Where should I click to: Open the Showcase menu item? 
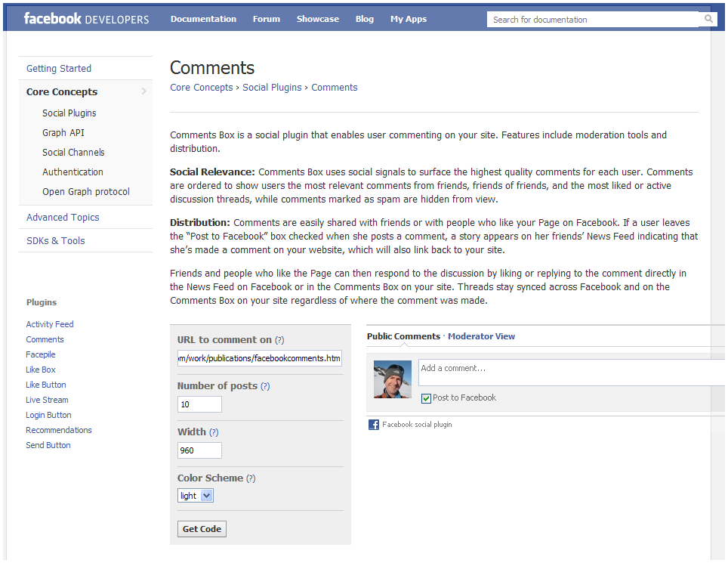point(318,19)
